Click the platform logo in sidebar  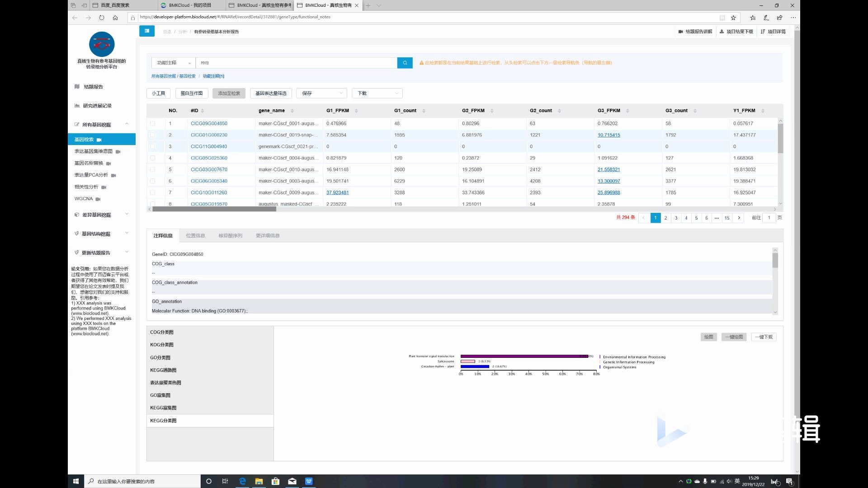pos(102,44)
